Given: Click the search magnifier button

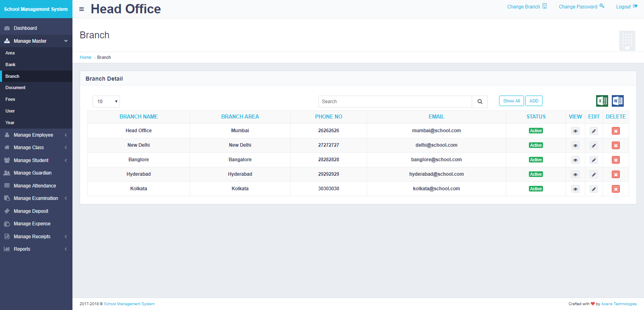Looking at the screenshot, I should (480, 102).
